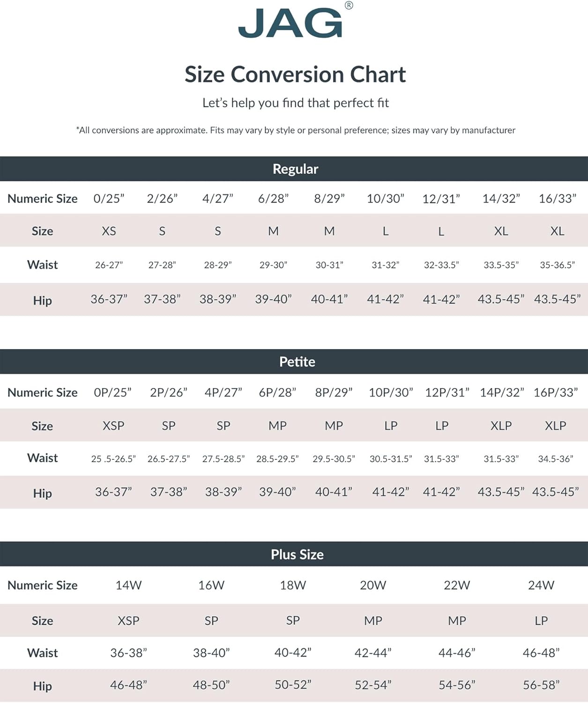Select the Regular section header

(295, 169)
